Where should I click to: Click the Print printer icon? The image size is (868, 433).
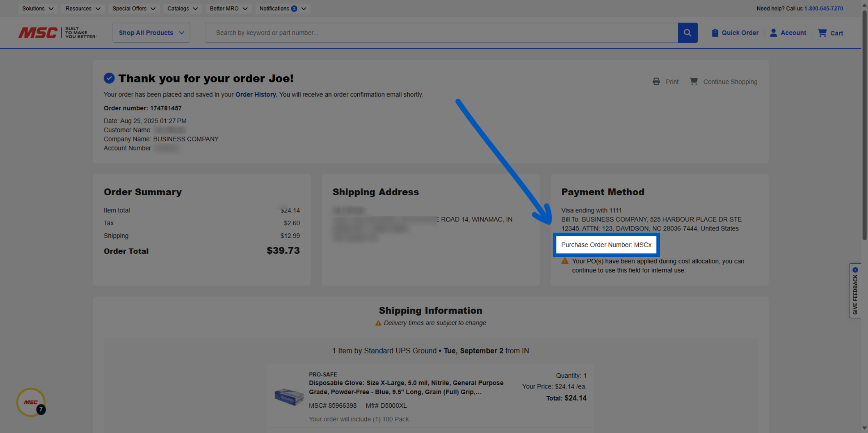click(x=656, y=81)
